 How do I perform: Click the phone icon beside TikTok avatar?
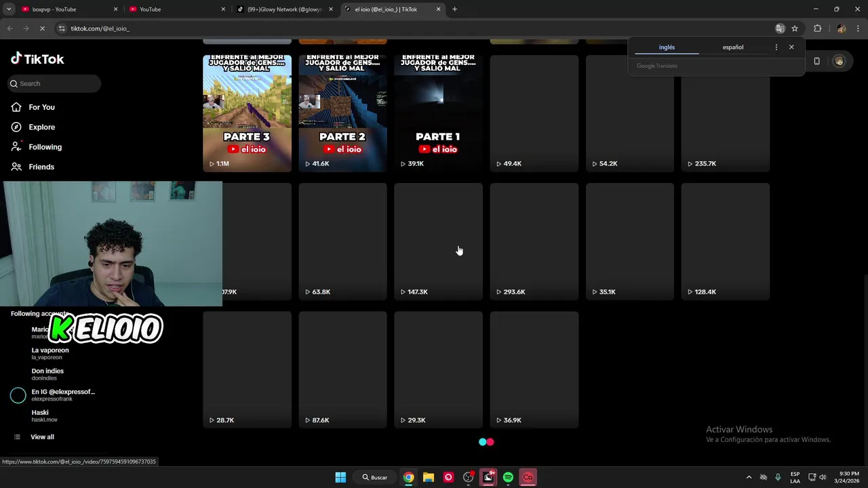click(816, 61)
